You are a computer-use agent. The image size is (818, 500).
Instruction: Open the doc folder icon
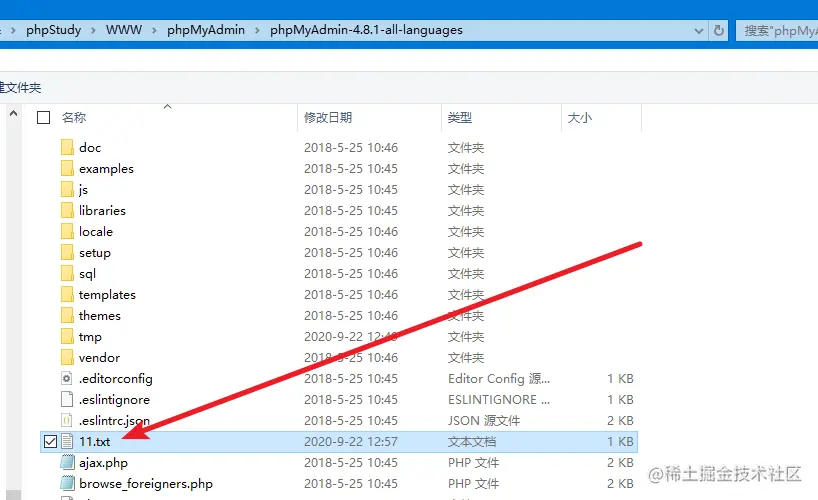click(x=67, y=147)
